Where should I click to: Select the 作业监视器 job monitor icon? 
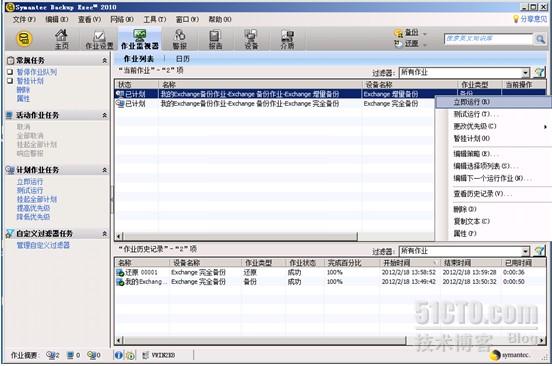140,39
